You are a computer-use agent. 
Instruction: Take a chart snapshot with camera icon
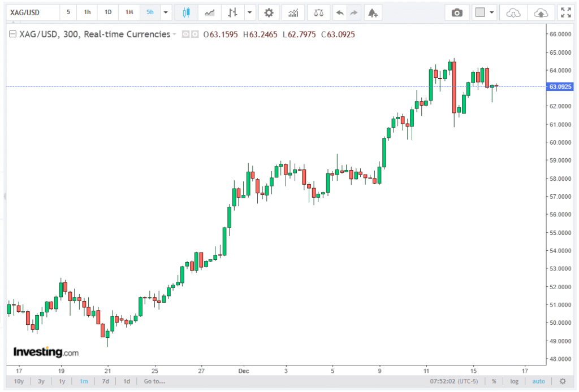click(457, 12)
